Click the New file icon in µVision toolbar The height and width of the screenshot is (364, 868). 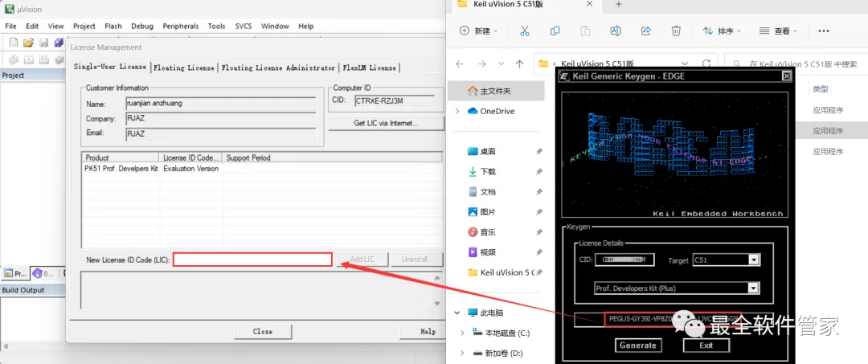coord(14,43)
